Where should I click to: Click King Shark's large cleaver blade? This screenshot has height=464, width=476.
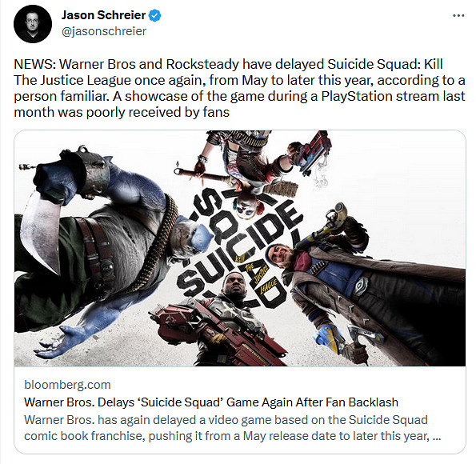tap(41, 230)
